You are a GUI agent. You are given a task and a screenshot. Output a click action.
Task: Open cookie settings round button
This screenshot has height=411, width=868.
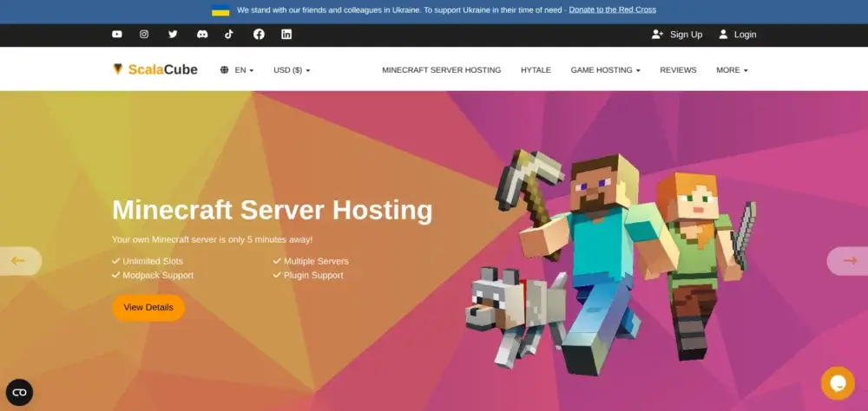(19, 392)
